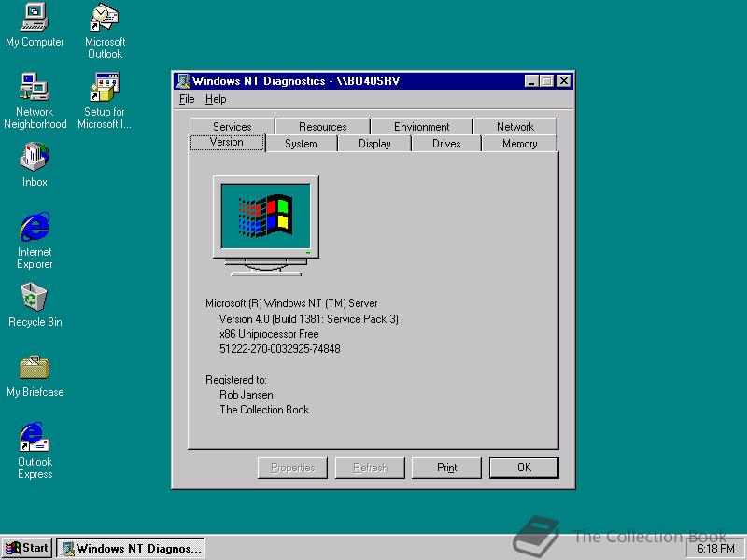
Task: Click the text 'Version 4.0 (Build 1381: Service Pack 3)'
Action: (x=309, y=319)
